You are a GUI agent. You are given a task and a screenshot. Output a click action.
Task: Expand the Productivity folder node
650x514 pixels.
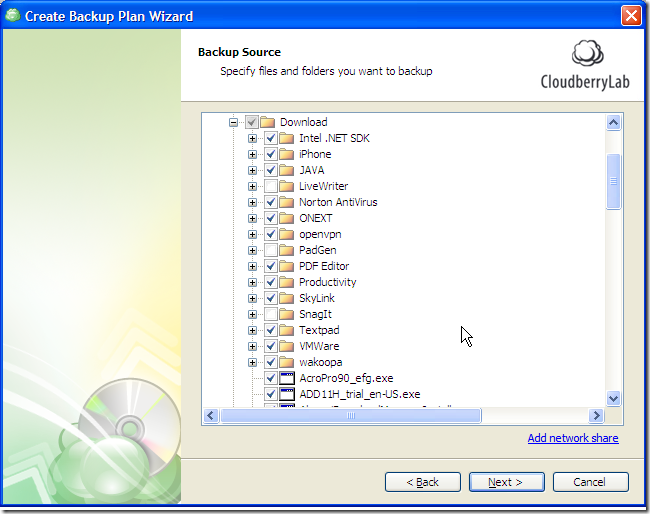(x=252, y=282)
